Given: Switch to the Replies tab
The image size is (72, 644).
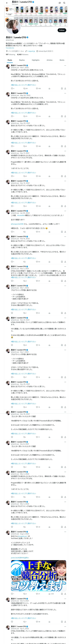Looking at the screenshot, I should 22,60.
